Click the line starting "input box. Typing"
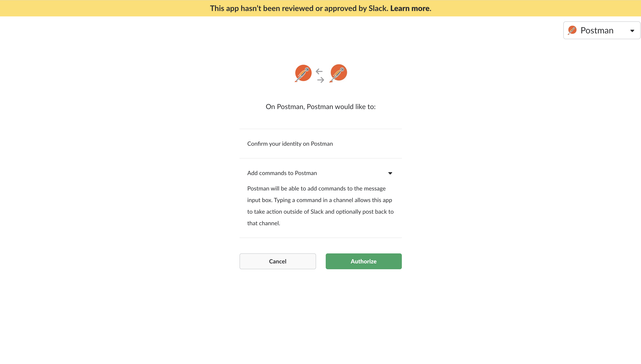The width and height of the screenshot is (641, 364). [x=320, y=200]
